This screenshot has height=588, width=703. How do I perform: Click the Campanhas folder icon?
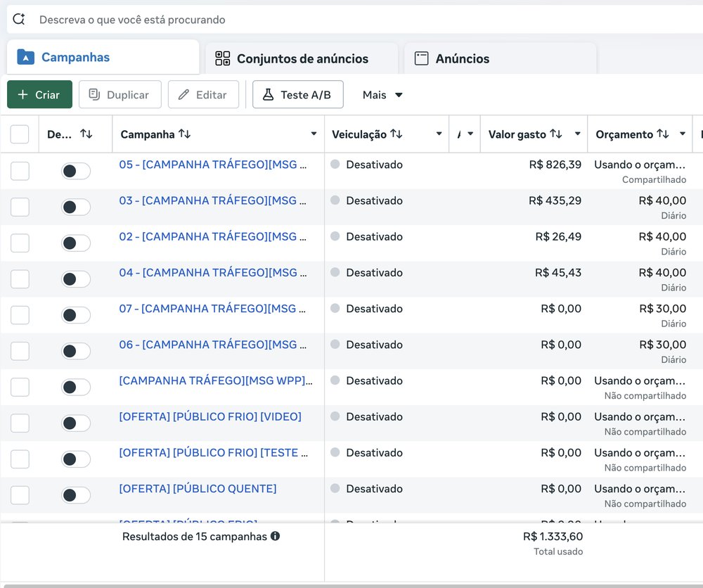[x=25, y=58]
